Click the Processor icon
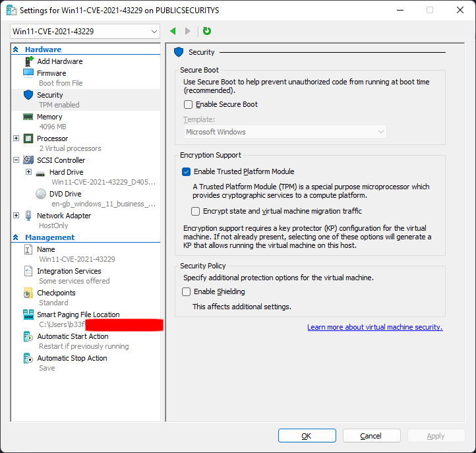 [28, 138]
